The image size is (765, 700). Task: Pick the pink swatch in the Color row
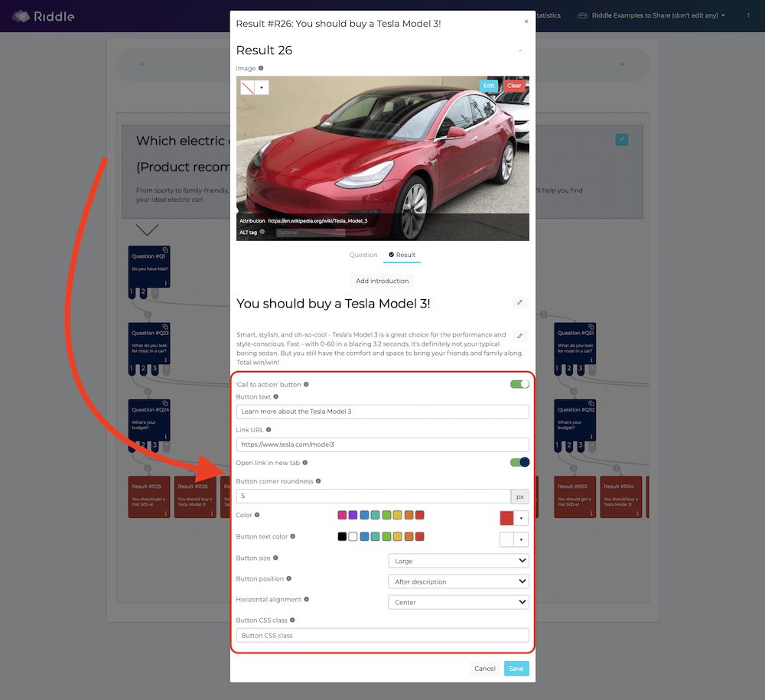pyautogui.click(x=342, y=515)
